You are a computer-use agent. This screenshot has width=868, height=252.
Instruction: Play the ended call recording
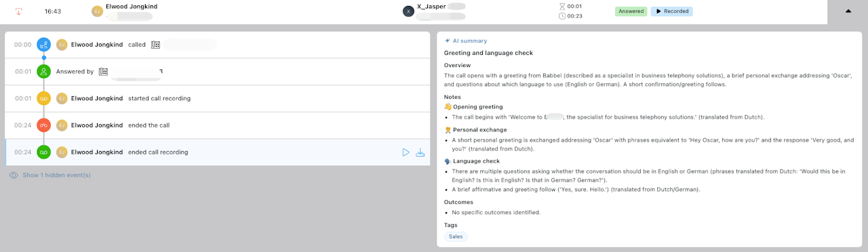coord(406,152)
